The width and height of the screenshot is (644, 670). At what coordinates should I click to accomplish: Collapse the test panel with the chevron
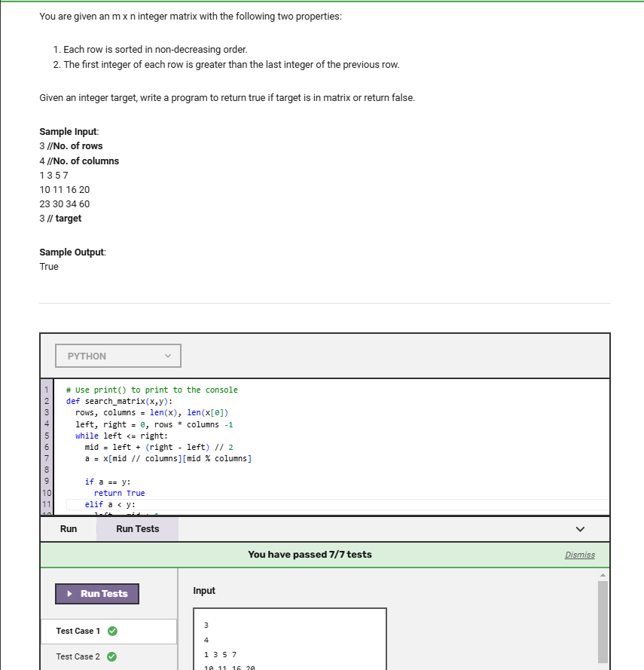[580, 529]
